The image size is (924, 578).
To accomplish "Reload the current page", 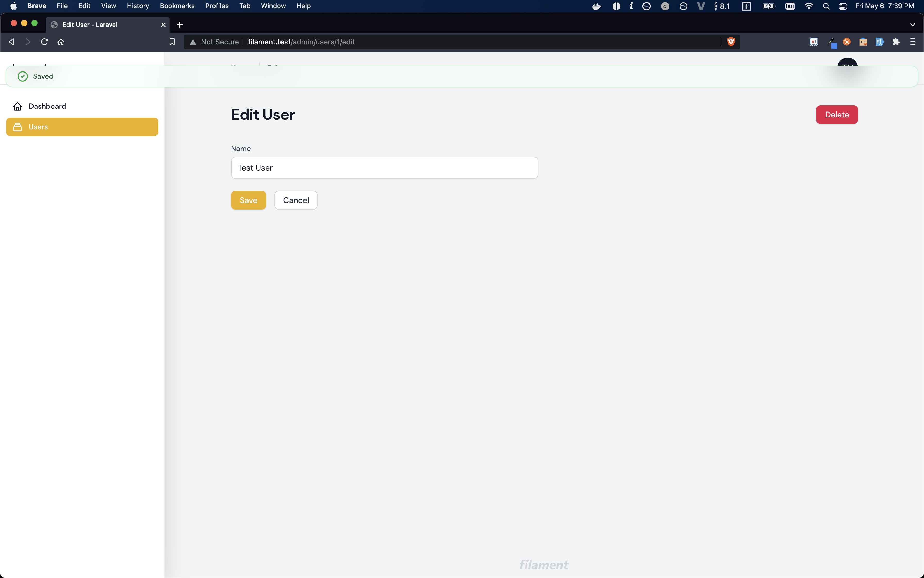I will point(44,42).
